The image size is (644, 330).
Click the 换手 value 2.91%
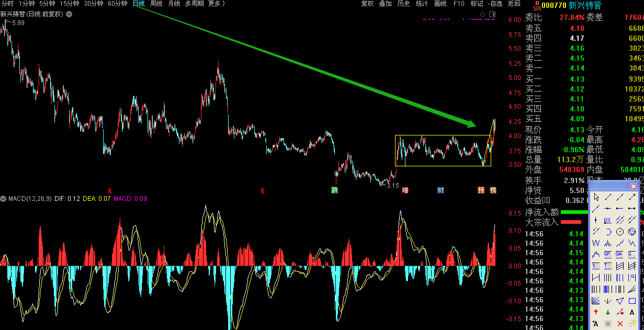click(574, 180)
